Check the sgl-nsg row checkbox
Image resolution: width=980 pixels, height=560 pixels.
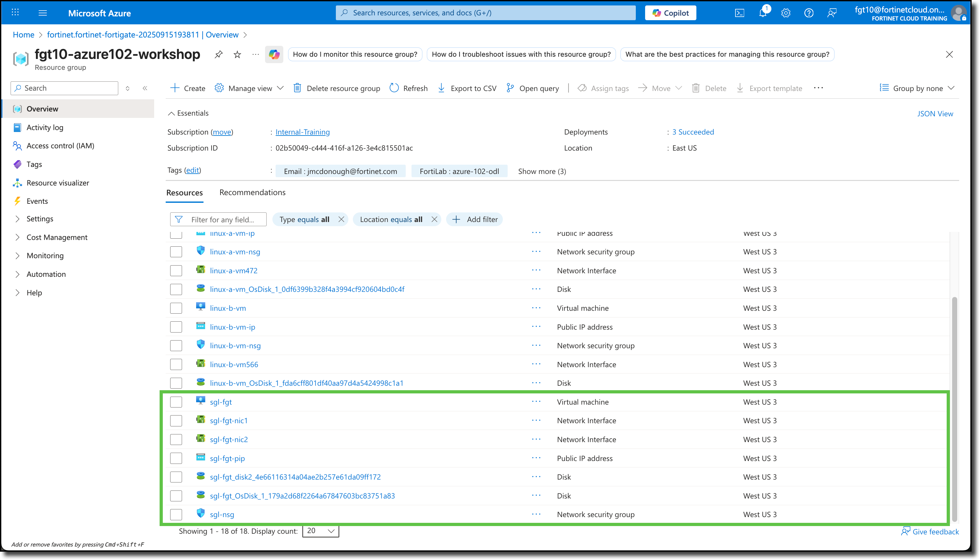coord(176,514)
